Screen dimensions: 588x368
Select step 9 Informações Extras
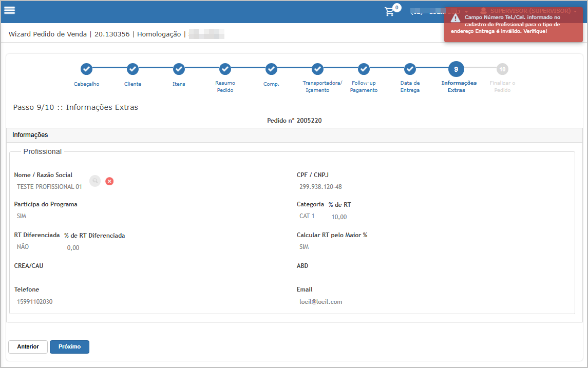tap(456, 69)
